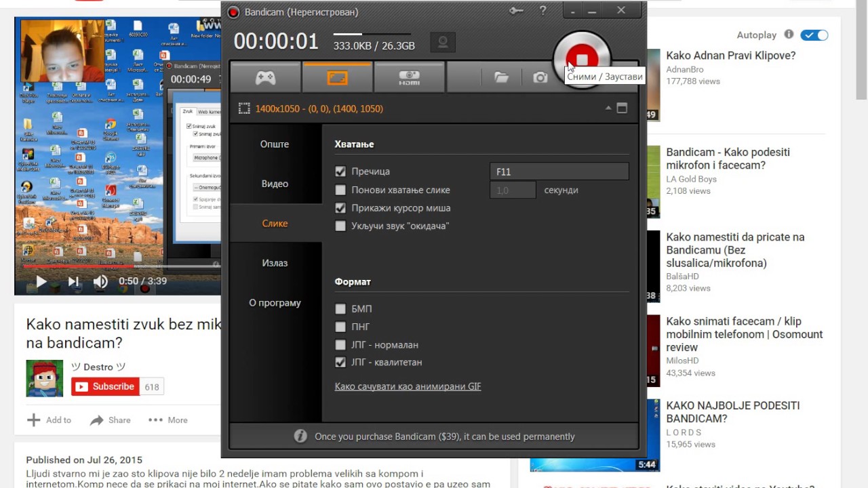Click the Destro channel name
The width and height of the screenshot is (868, 488).
pyautogui.click(x=99, y=367)
